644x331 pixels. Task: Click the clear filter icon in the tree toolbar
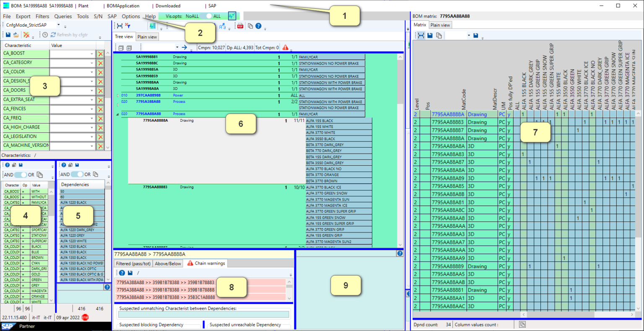[x=128, y=26]
